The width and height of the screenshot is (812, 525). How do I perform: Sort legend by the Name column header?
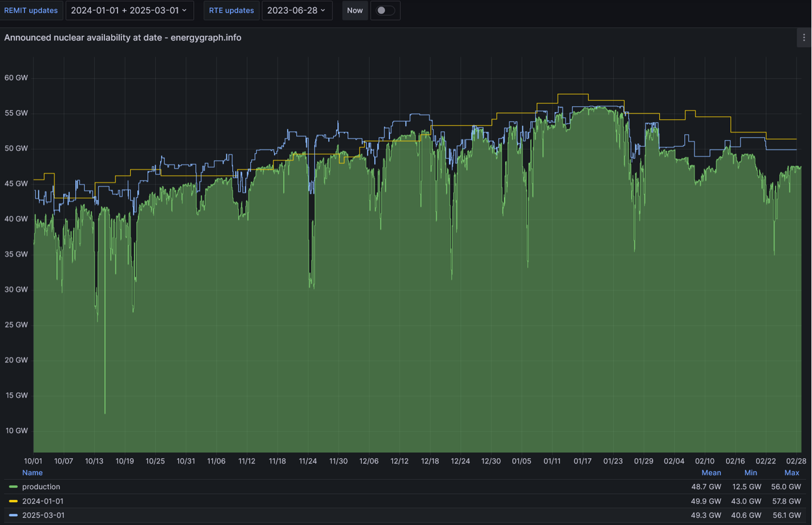(32, 472)
